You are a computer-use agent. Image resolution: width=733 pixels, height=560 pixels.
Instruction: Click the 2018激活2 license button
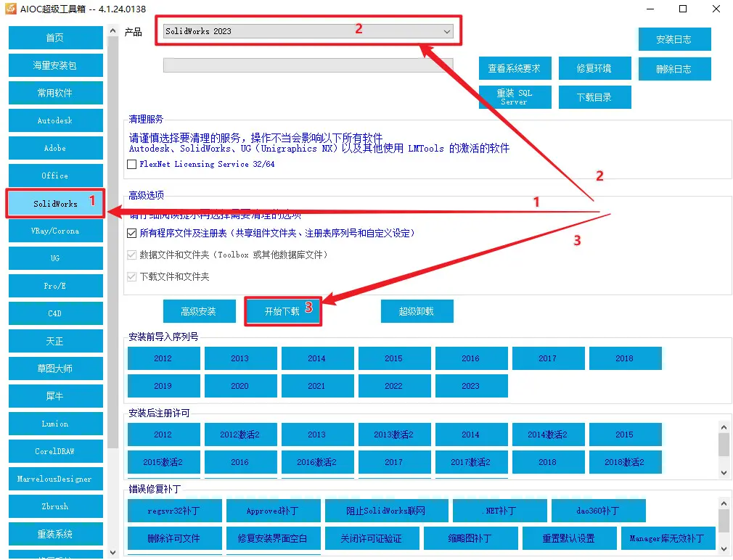tap(626, 462)
